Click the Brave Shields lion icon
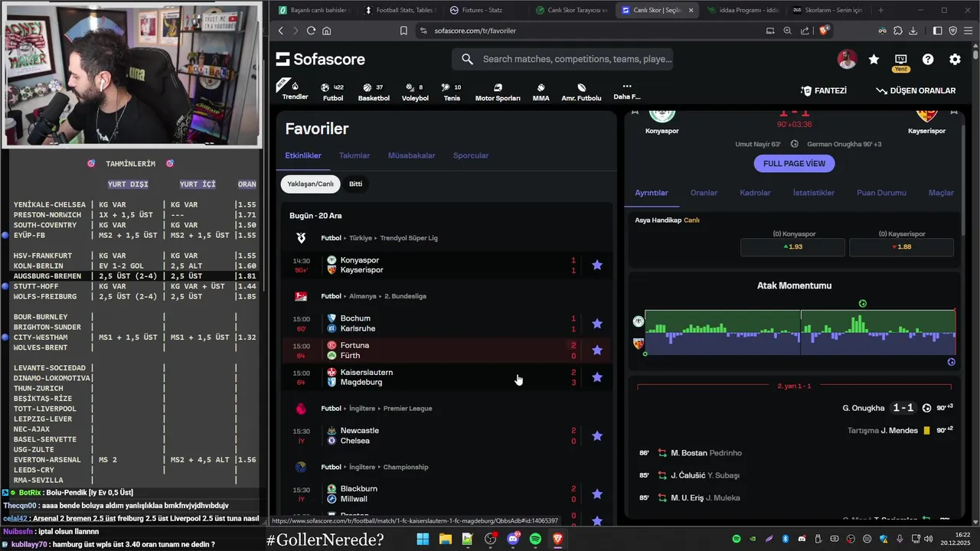This screenshot has height=551, width=980. pos(824,31)
